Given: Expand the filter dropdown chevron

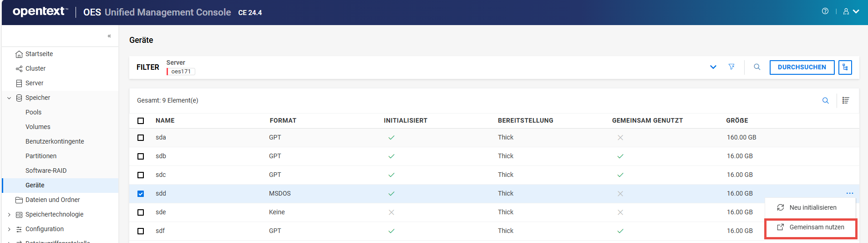Looking at the screenshot, I should point(713,67).
